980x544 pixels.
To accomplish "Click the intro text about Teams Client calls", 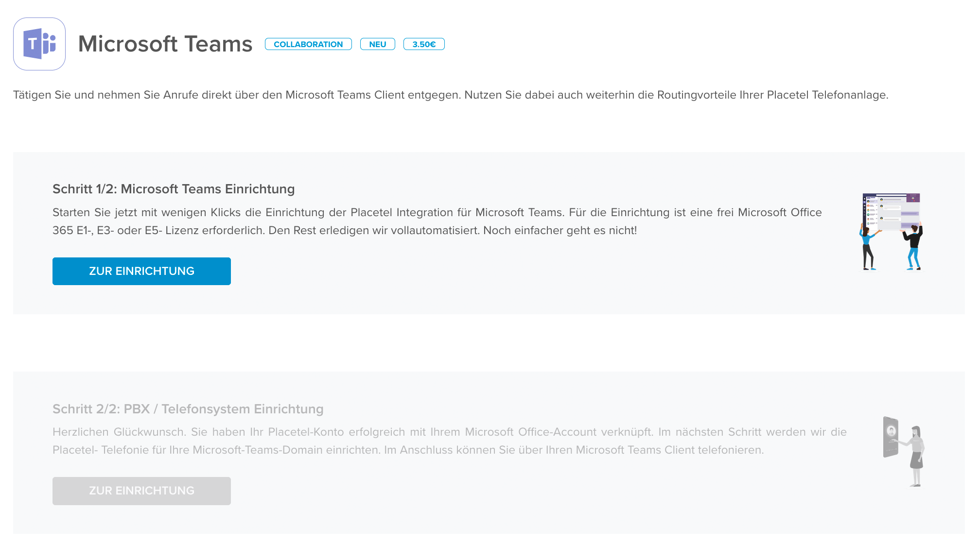I will coord(450,95).
